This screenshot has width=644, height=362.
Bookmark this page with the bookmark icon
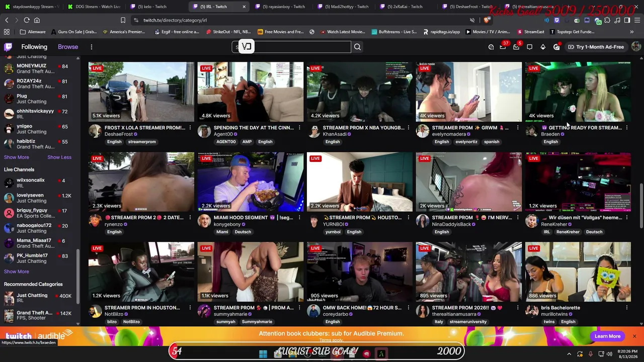pos(123,20)
